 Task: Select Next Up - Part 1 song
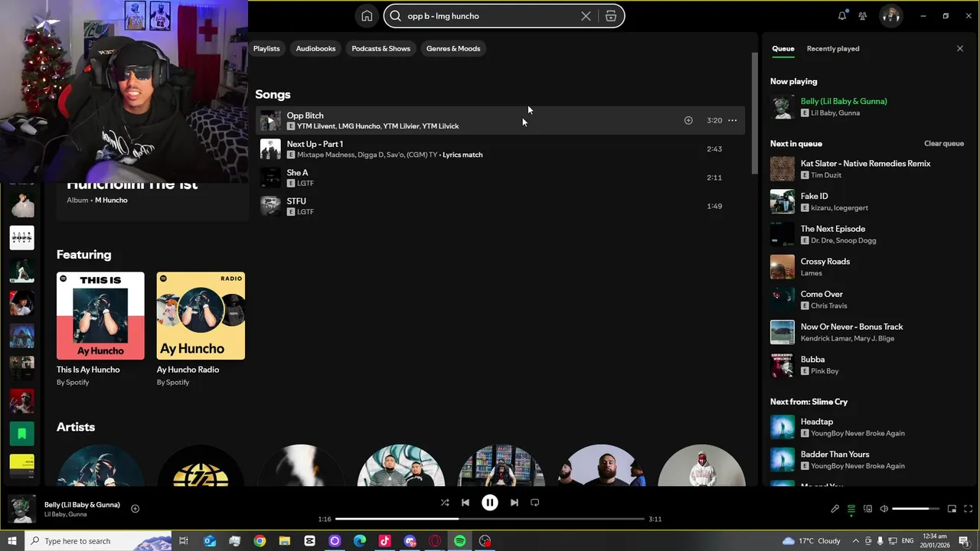click(500, 149)
